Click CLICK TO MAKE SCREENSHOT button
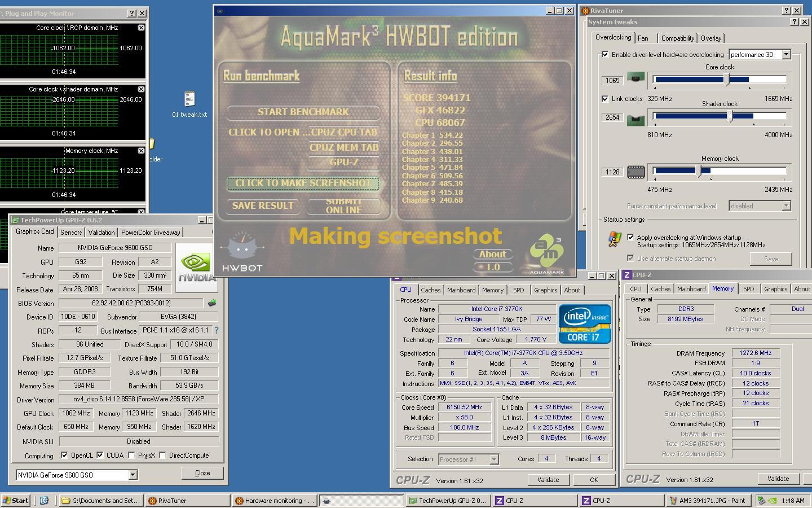Viewport: 812px width, 508px height. (x=303, y=183)
